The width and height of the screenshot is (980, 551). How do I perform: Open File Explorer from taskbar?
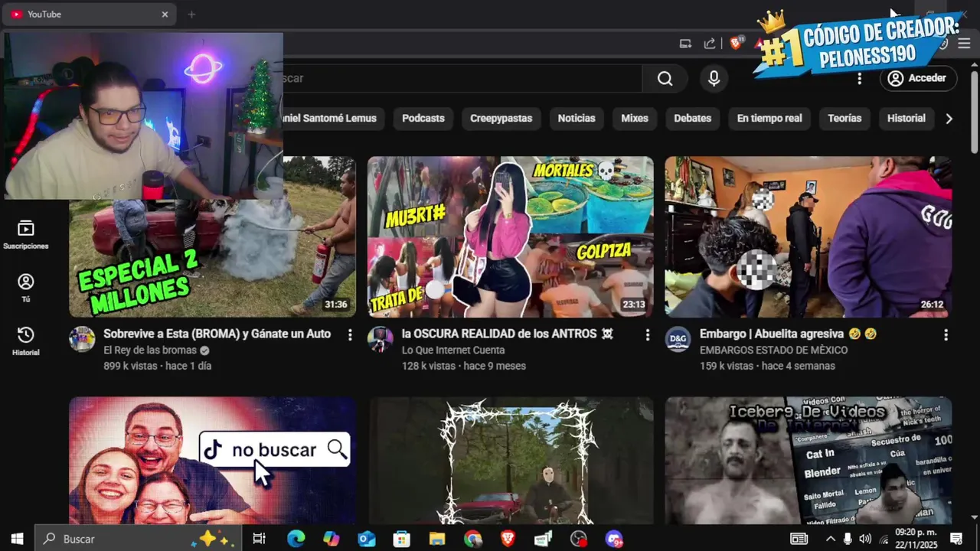[437, 539]
